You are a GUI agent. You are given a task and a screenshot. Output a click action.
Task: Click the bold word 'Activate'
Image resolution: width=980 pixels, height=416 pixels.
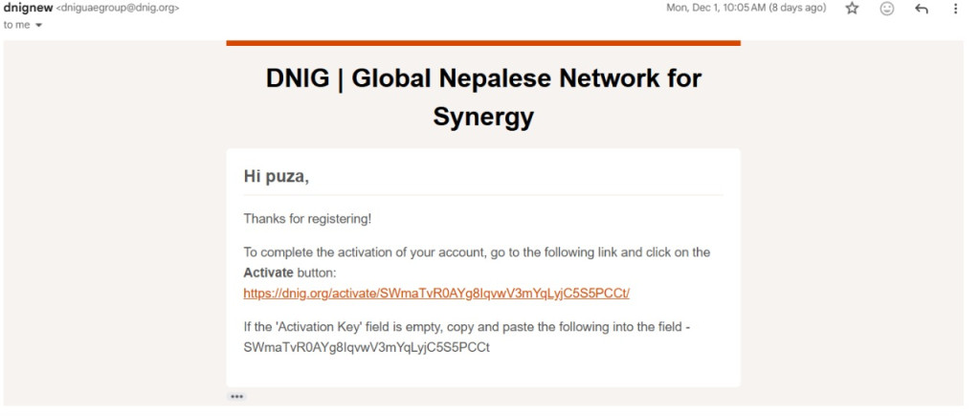point(268,273)
